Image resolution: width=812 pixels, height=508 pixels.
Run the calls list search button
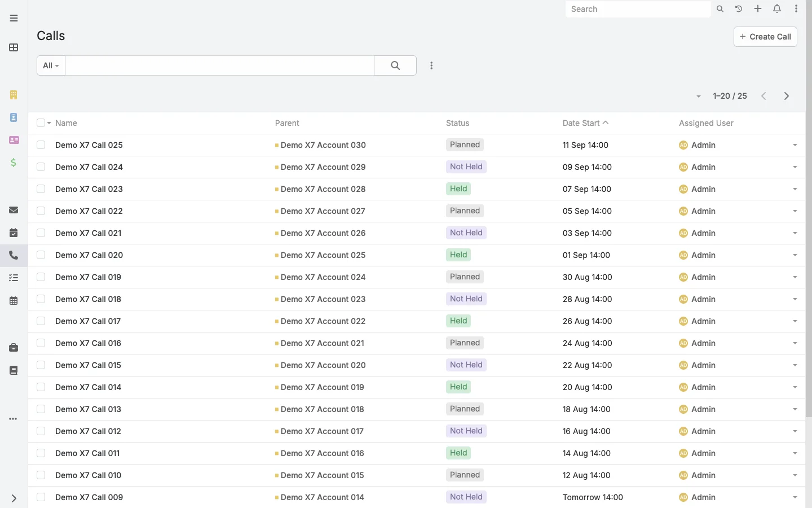click(x=395, y=65)
